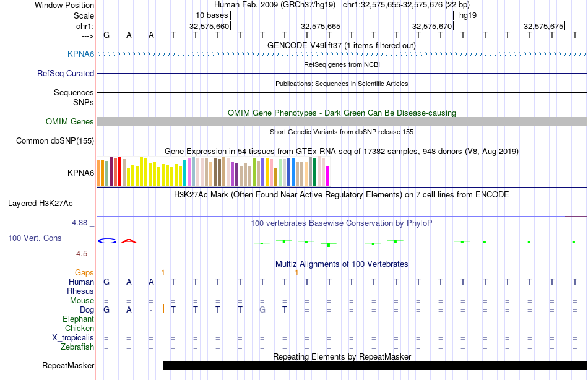Select the X_tropicalis alignment row label

(x=73, y=338)
